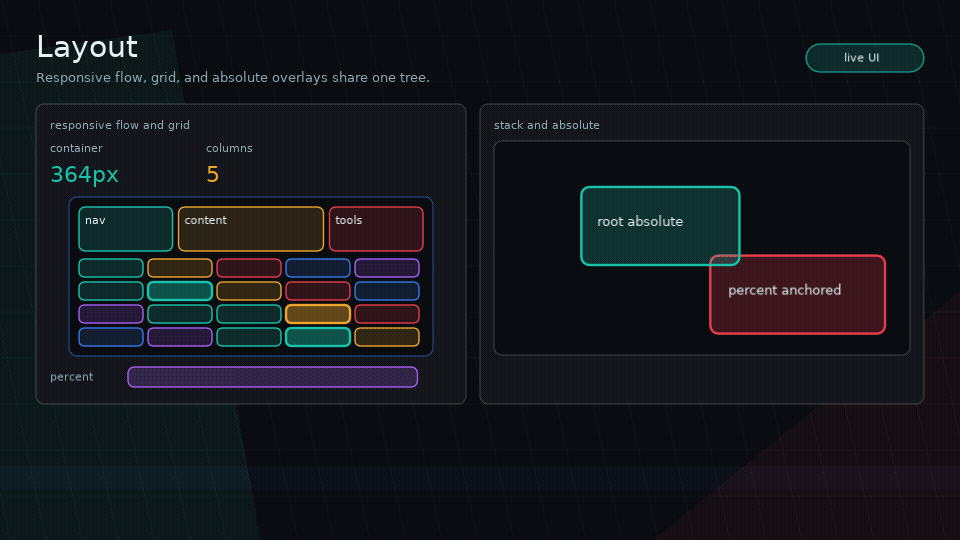Click the purple percent bar
The width and height of the screenshot is (960, 540).
[x=272, y=377]
